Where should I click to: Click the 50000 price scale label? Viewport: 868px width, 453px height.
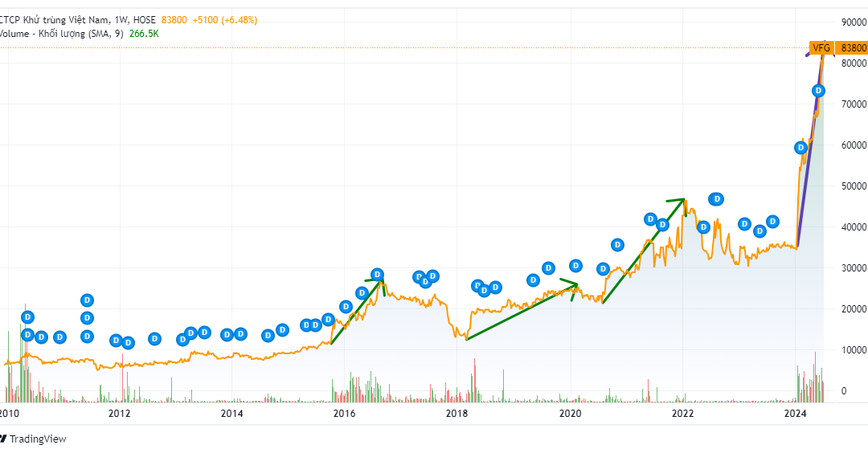tap(854, 186)
